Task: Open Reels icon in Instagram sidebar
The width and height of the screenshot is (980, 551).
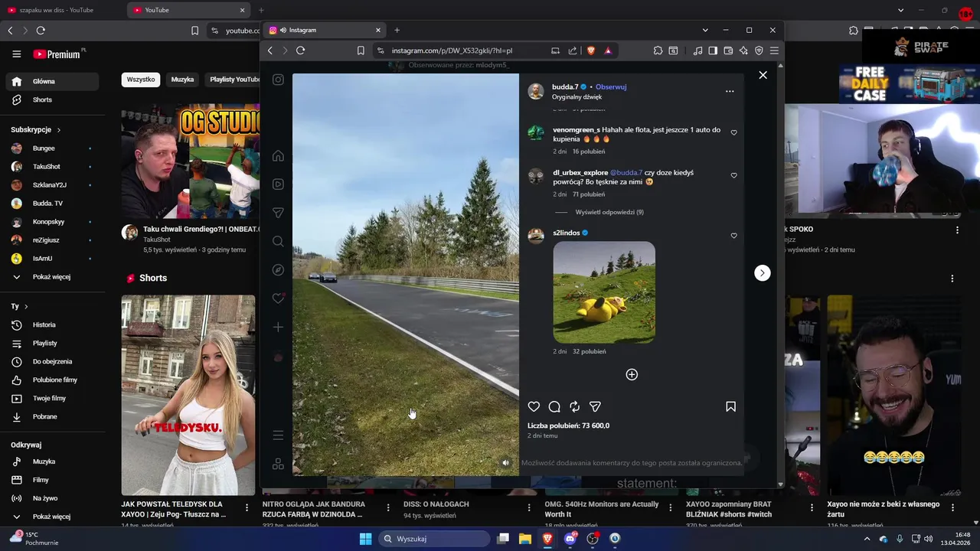Action: click(278, 184)
